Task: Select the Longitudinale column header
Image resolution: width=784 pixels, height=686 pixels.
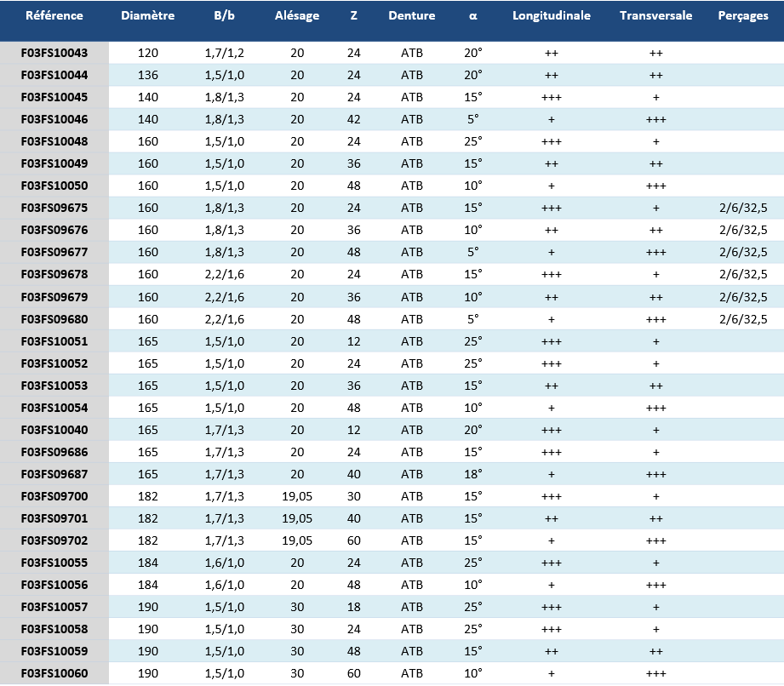Action: click(551, 16)
